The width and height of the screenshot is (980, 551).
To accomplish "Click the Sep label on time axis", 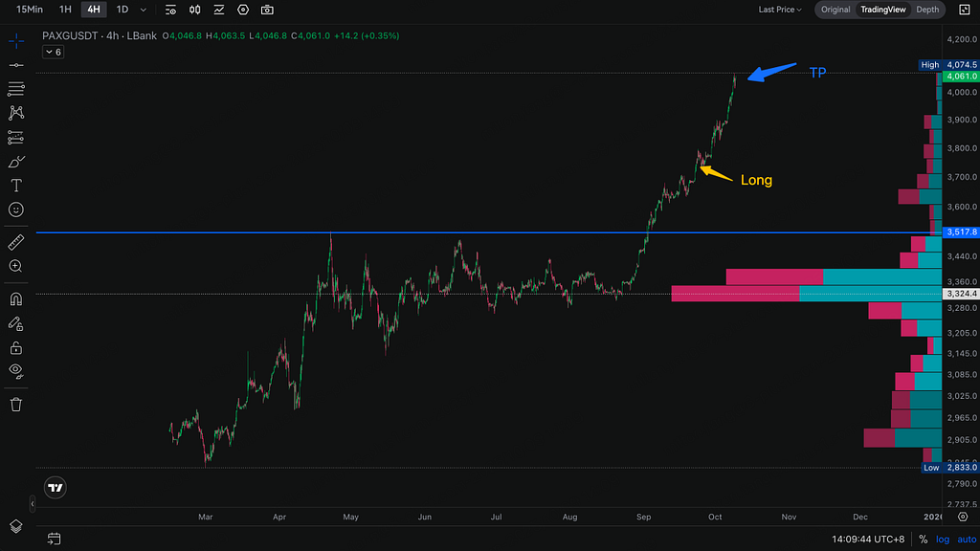I will (644, 517).
